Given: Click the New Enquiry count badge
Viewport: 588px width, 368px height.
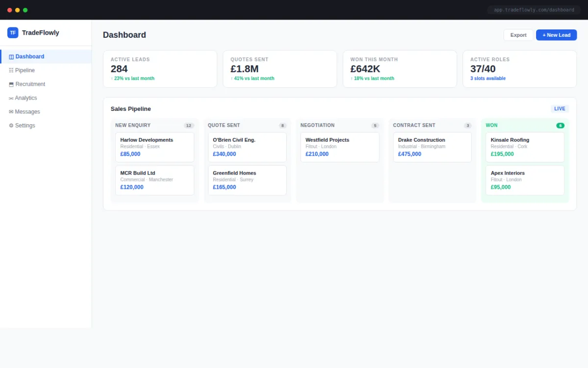Looking at the screenshot, I should click(189, 126).
